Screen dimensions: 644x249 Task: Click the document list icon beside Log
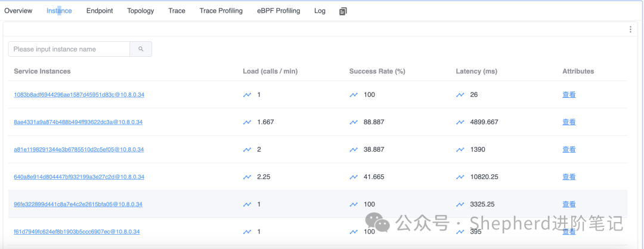click(x=343, y=11)
